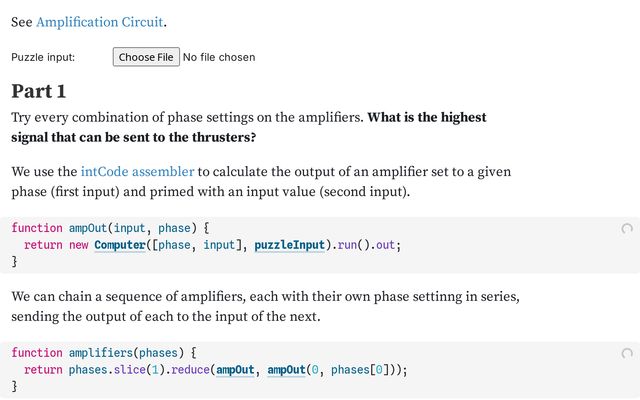Click the circular icon on the ampOut code block
The width and height of the screenshot is (640, 400).
(x=627, y=229)
